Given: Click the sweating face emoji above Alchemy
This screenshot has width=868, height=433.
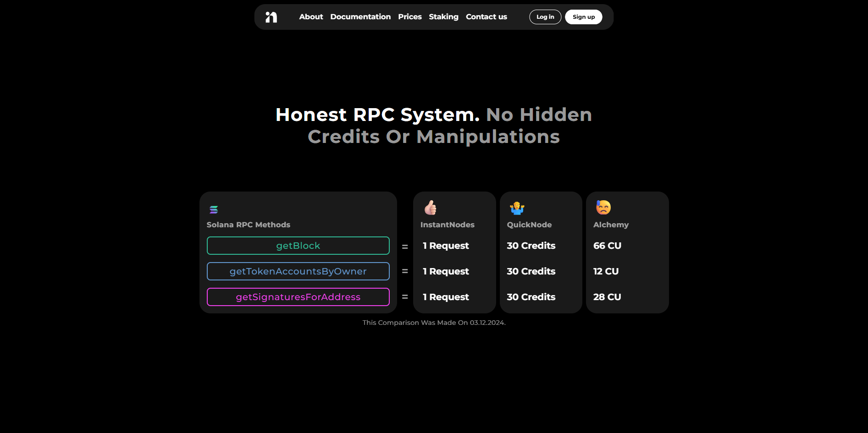Looking at the screenshot, I should (603, 207).
